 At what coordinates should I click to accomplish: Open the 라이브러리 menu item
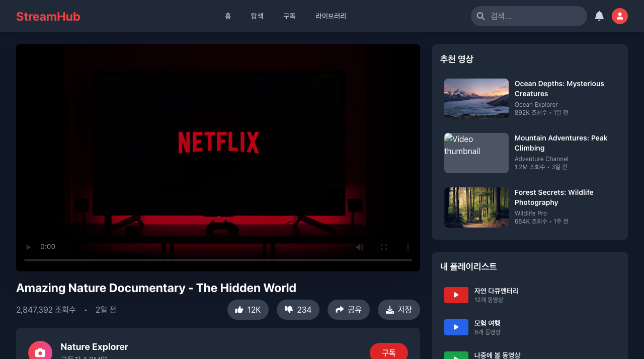[x=331, y=16]
